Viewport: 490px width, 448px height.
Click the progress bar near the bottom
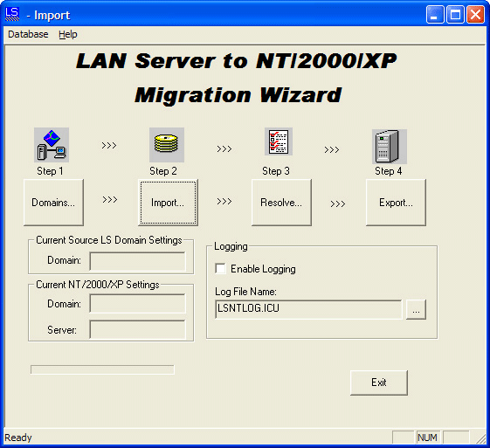click(102, 369)
